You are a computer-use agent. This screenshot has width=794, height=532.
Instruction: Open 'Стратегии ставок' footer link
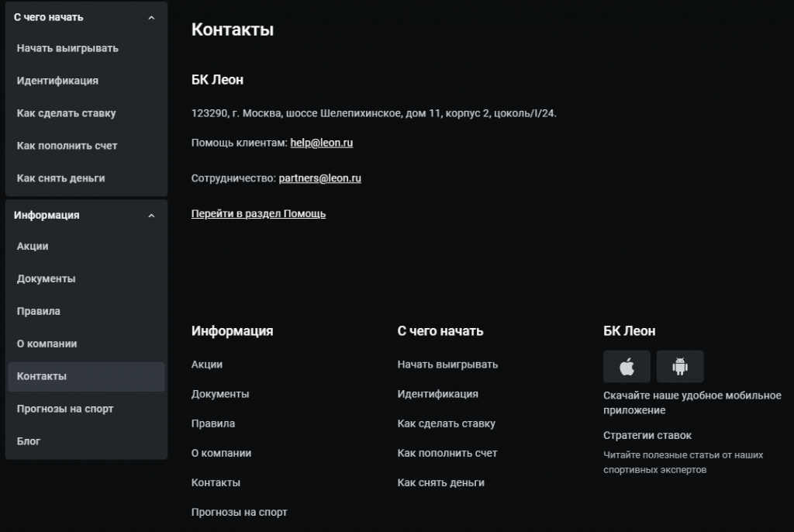click(647, 436)
